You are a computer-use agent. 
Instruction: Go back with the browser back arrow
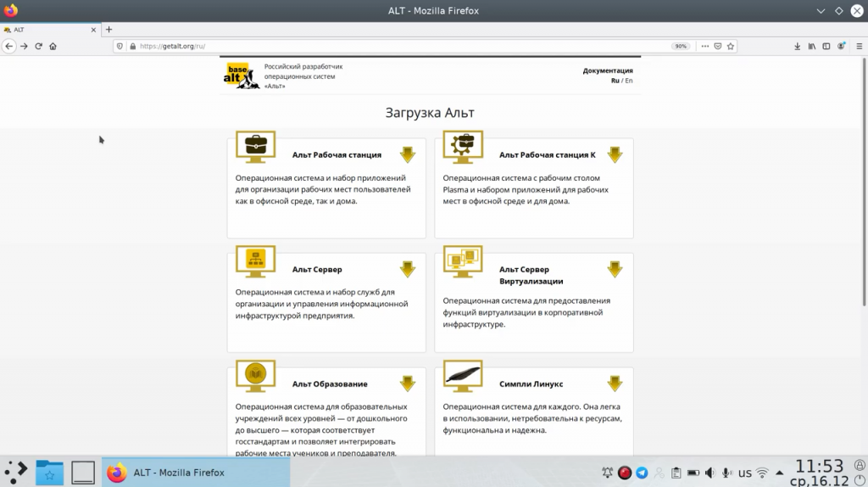[8, 46]
